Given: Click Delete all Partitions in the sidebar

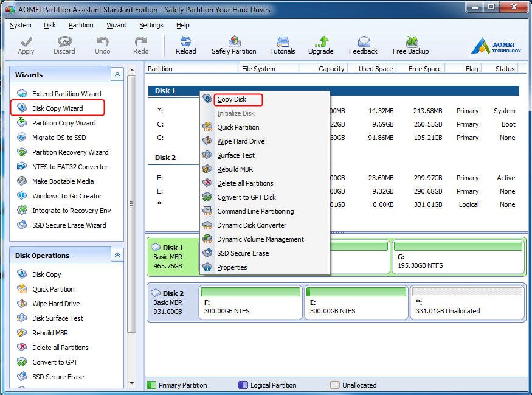Looking at the screenshot, I should (52, 347).
